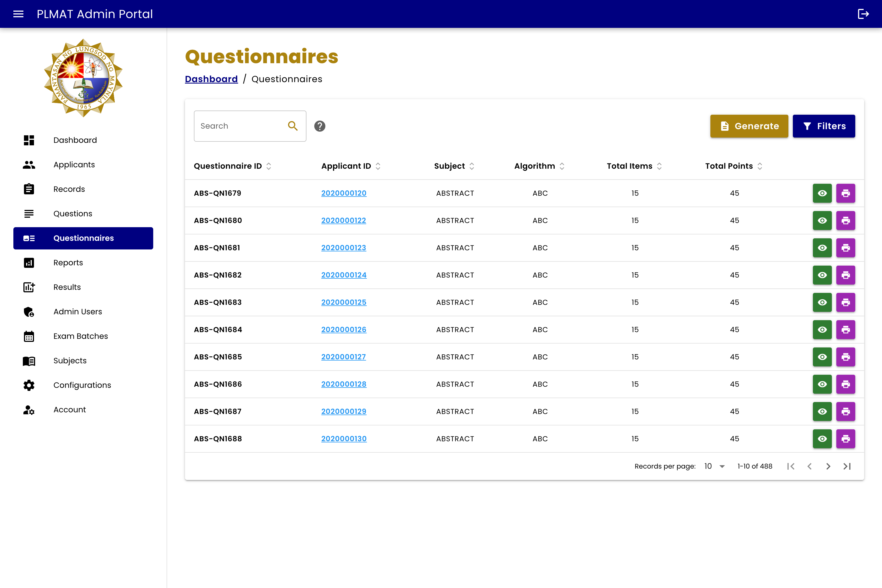882x588 pixels.
Task: Print questionnaire ABS-QN1679
Action: pos(845,193)
